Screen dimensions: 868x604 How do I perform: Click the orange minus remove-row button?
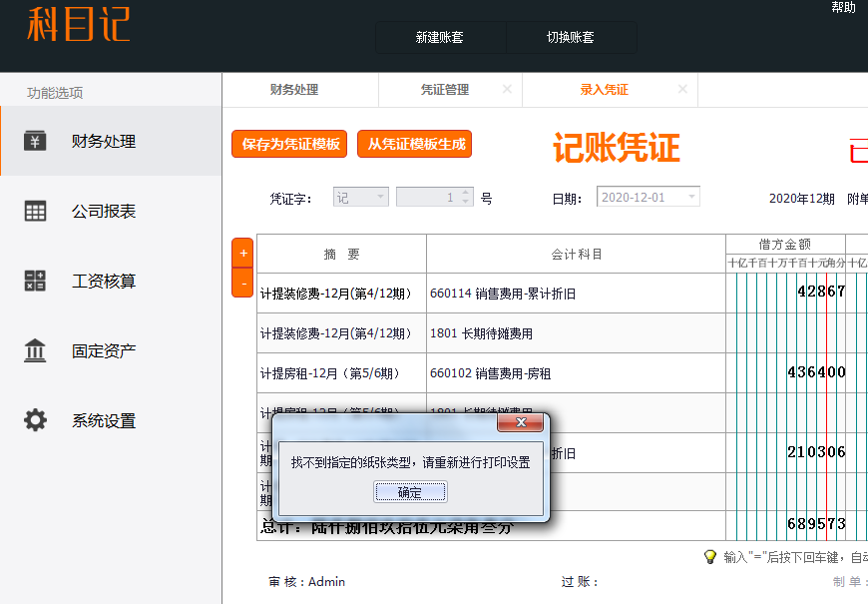tap(242, 284)
